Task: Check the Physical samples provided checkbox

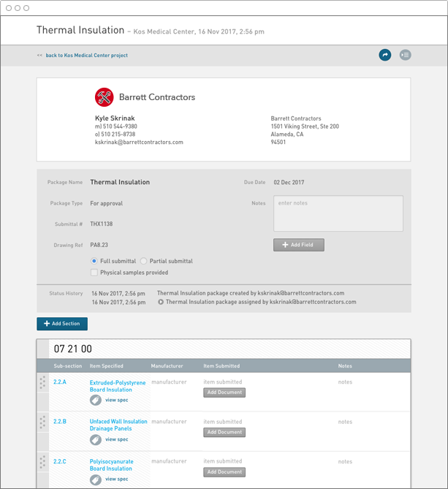Action: click(94, 273)
